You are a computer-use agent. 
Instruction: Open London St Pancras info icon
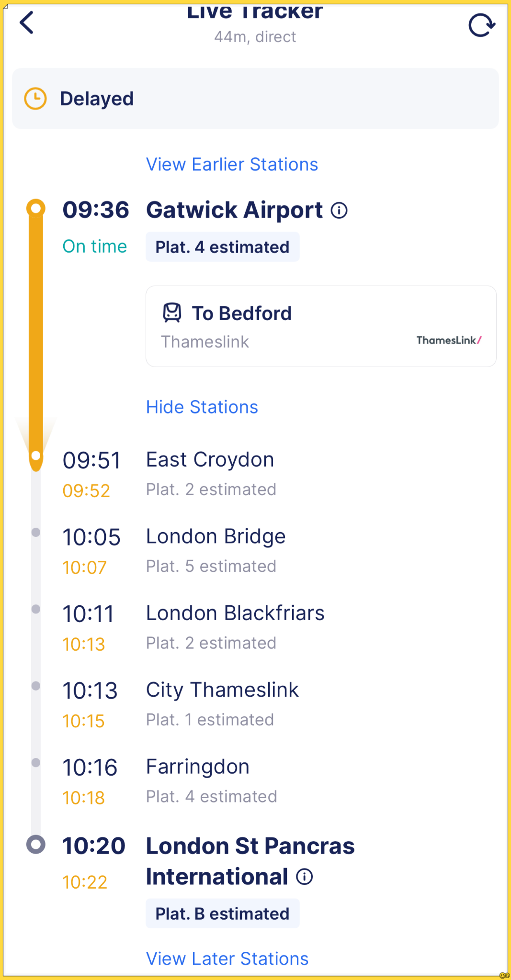click(x=305, y=877)
